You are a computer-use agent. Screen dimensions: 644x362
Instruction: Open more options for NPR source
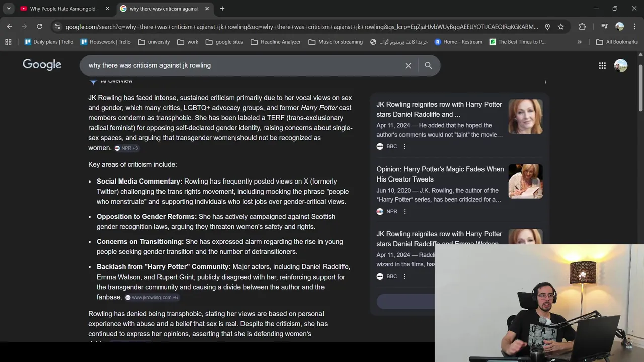(405, 211)
